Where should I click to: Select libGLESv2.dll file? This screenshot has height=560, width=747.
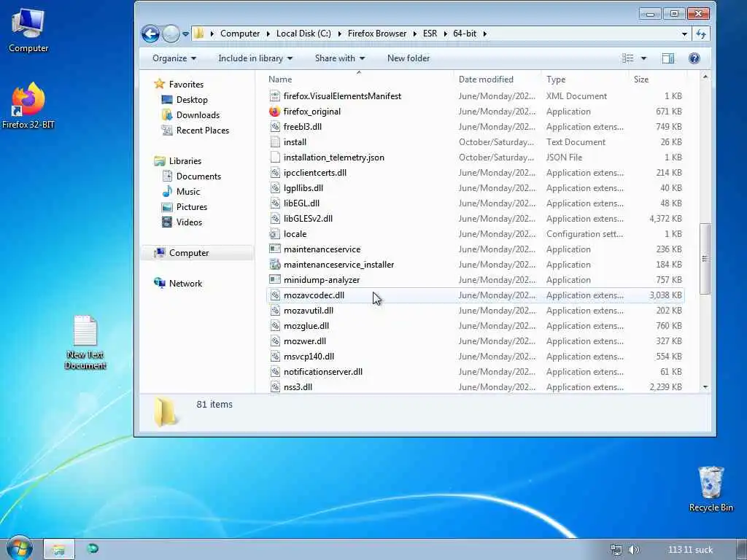point(308,219)
